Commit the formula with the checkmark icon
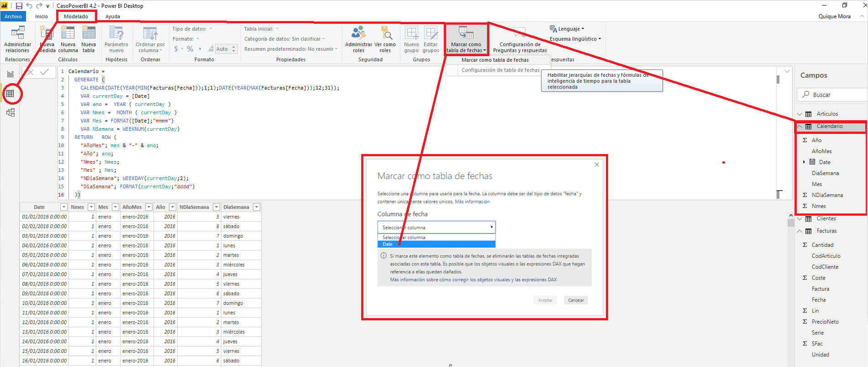 [x=45, y=72]
